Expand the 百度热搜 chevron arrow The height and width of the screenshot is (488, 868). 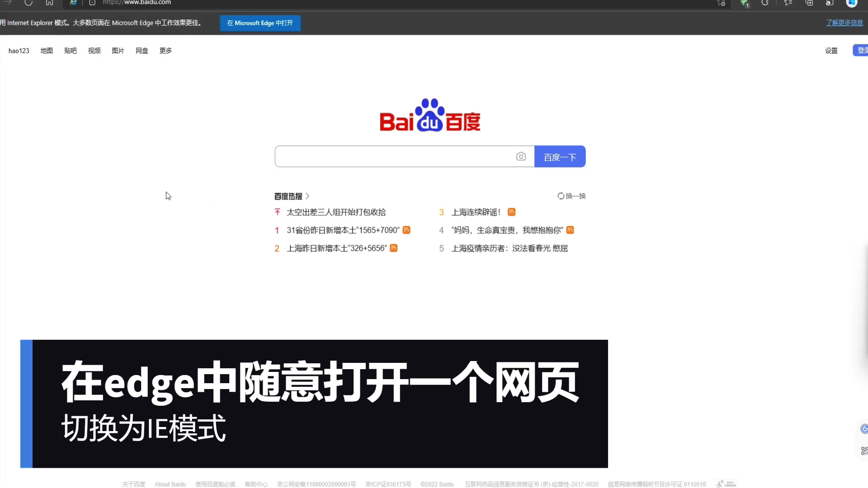click(307, 196)
